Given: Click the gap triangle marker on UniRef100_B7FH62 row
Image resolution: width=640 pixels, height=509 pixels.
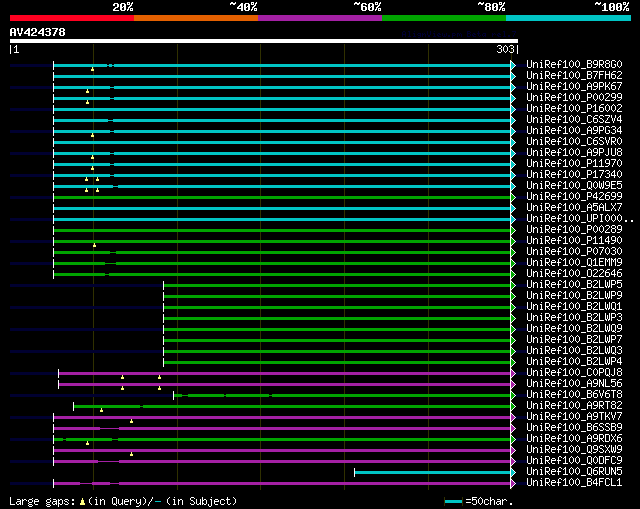Looking at the screenshot, I should 92,70.
